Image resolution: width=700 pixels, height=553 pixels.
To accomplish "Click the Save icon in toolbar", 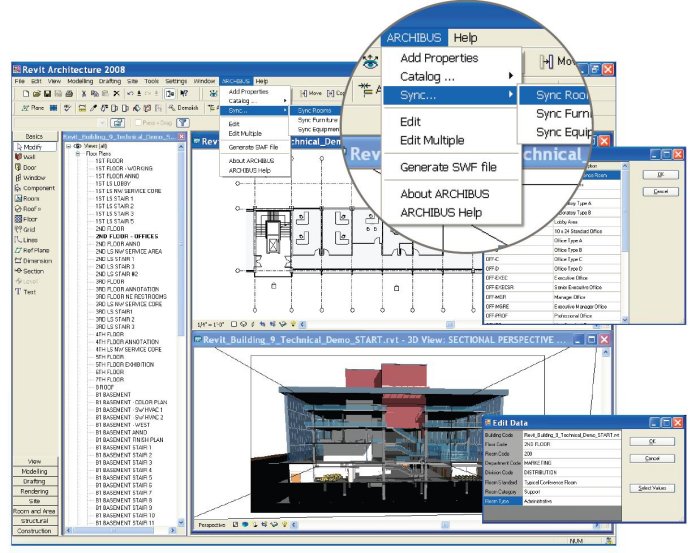I will [x=48, y=93].
